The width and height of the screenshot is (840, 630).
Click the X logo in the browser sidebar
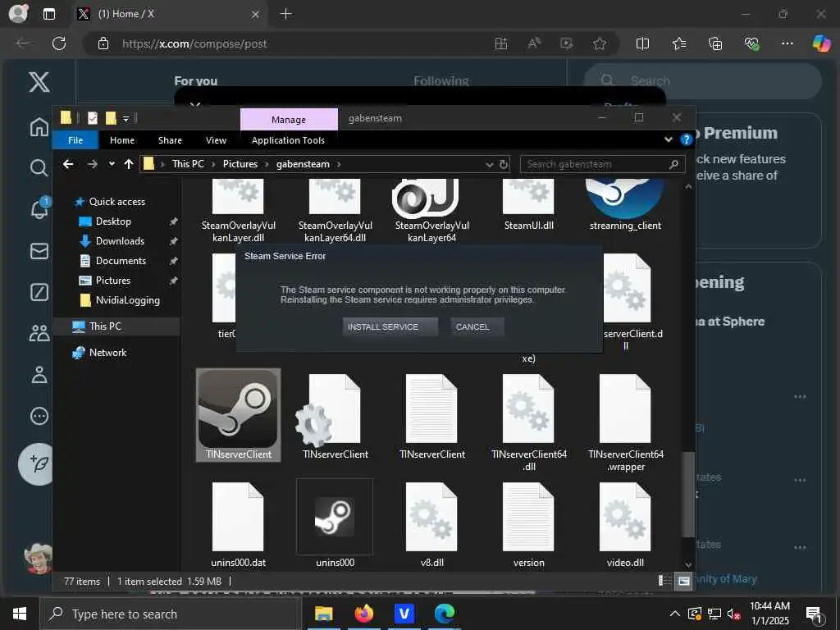tap(39, 82)
